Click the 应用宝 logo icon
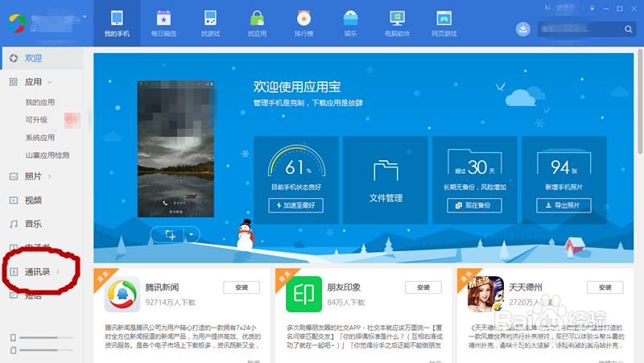 click(17, 23)
